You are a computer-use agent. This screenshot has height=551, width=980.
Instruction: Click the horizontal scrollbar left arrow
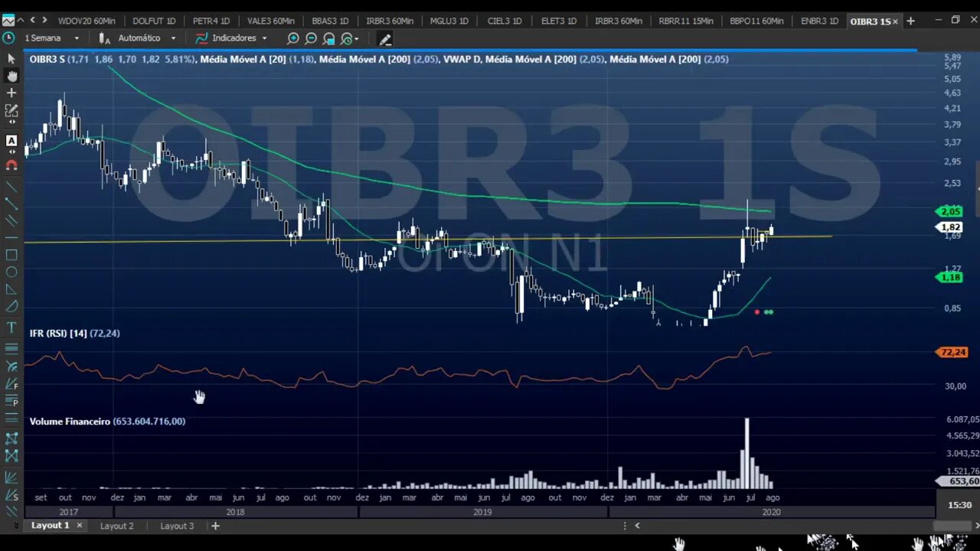[x=637, y=526]
